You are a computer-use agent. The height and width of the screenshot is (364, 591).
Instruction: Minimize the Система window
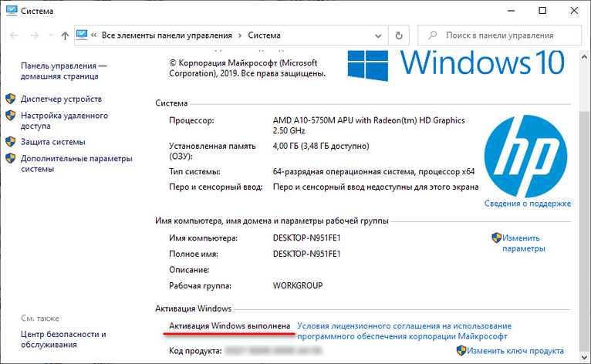pyautogui.click(x=511, y=11)
